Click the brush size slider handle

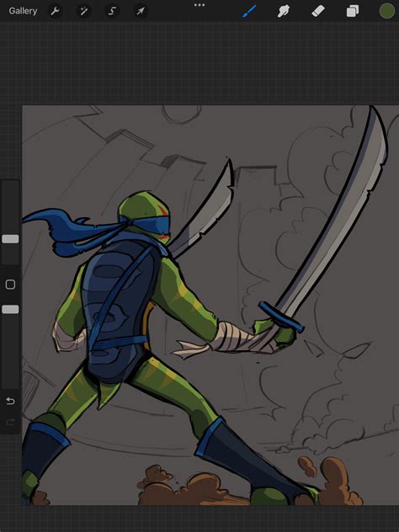10,239
